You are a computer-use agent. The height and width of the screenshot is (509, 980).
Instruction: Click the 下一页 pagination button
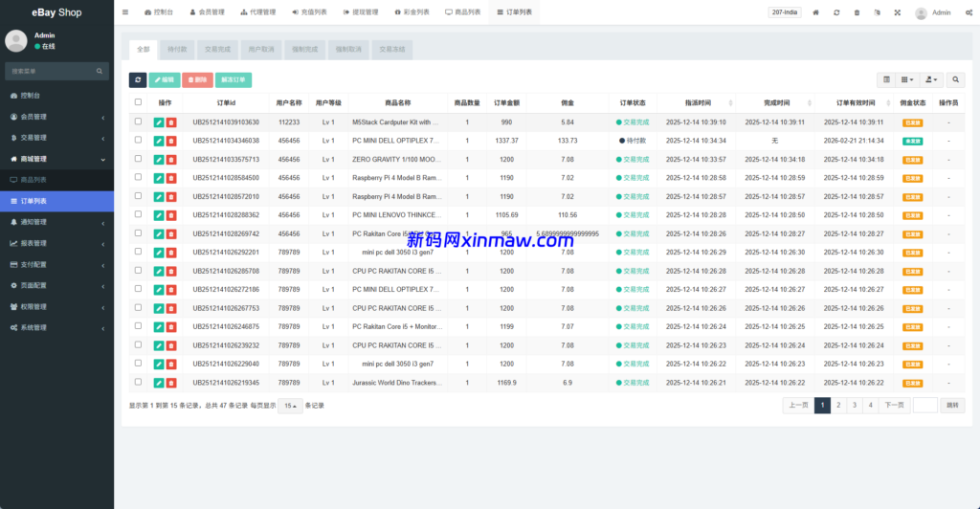tap(895, 406)
